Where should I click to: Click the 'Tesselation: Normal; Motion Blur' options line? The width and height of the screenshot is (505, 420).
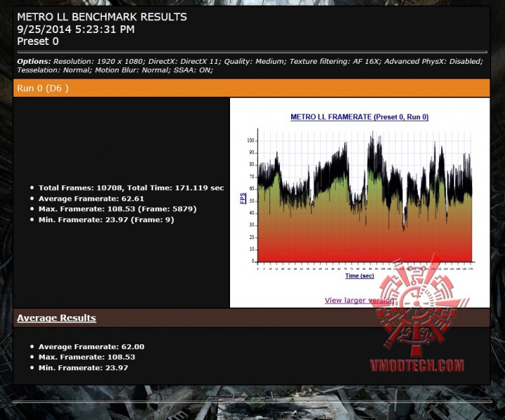click(x=115, y=70)
